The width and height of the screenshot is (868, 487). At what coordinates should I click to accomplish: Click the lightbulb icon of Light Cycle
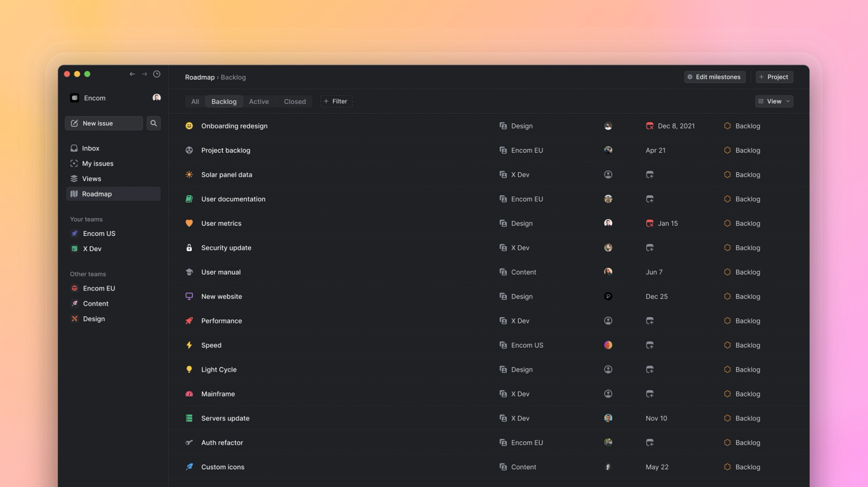tap(189, 370)
